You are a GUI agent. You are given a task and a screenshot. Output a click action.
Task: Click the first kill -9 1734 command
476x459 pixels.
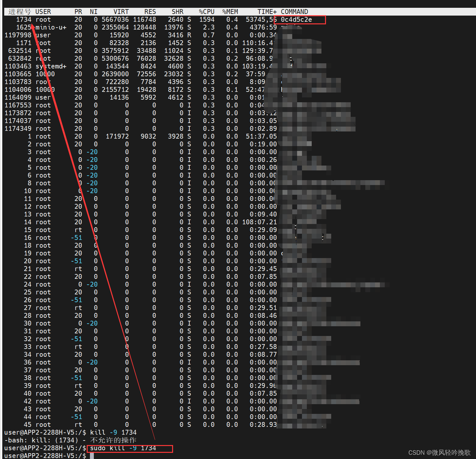point(113,432)
